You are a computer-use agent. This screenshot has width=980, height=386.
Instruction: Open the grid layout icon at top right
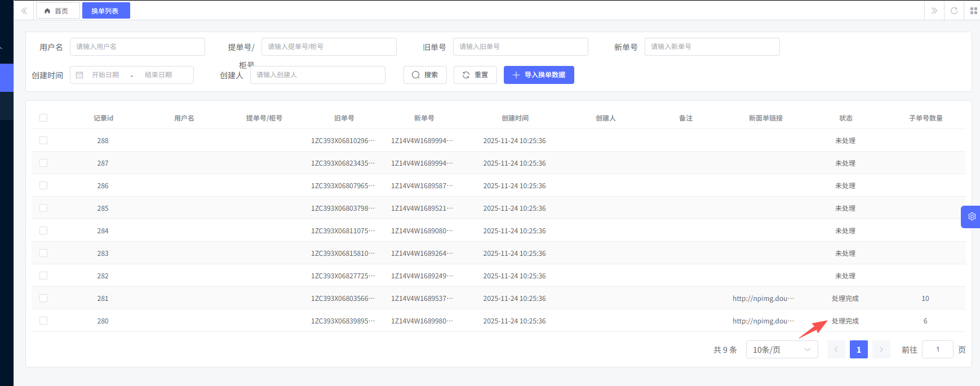(x=973, y=11)
